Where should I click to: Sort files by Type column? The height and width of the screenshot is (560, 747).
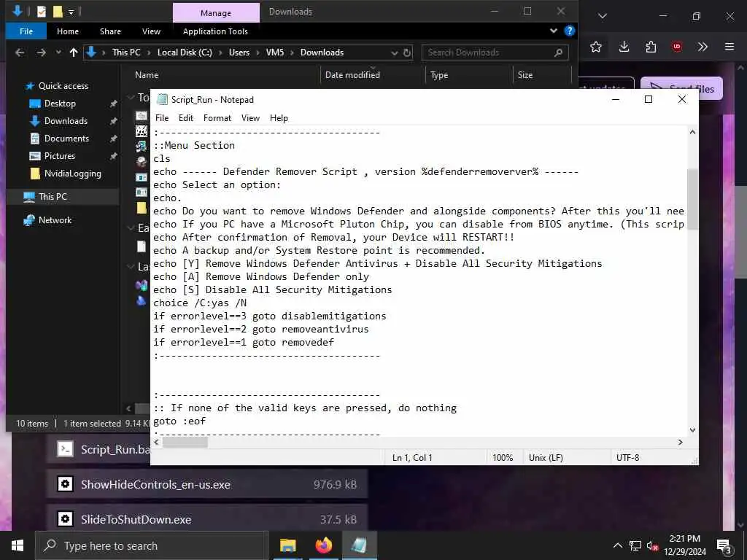coord(439,75)
